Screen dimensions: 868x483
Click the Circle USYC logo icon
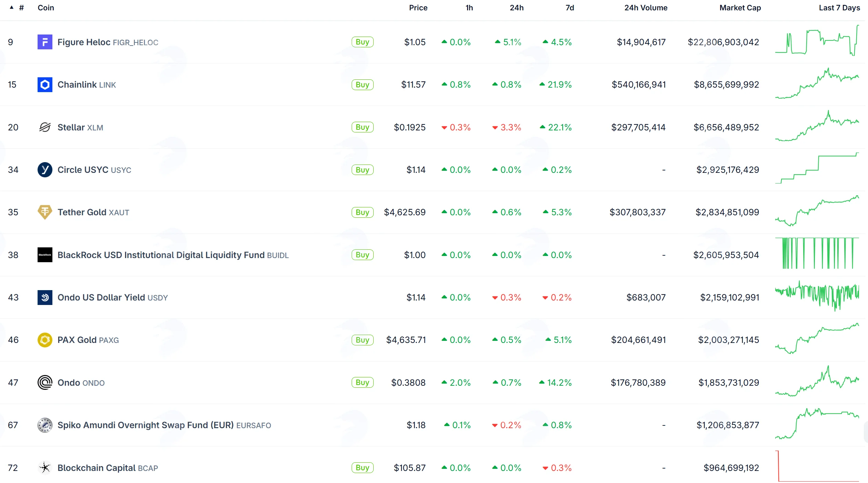45,170
